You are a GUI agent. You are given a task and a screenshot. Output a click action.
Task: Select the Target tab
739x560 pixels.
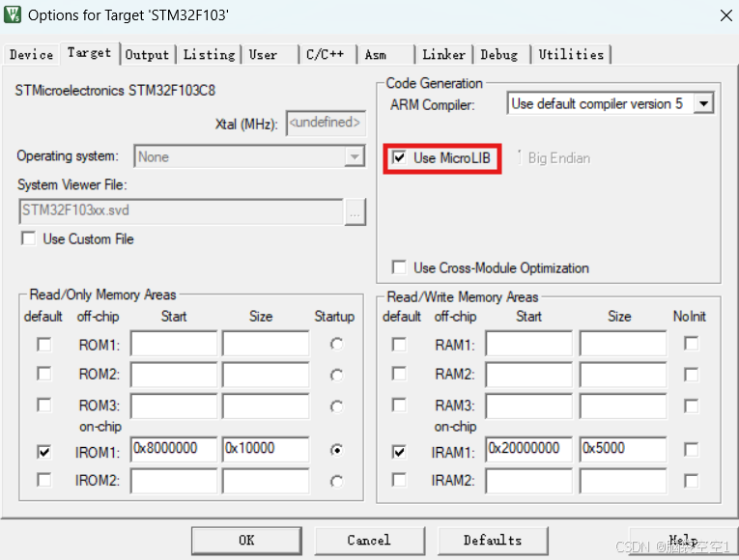[89, 53]
